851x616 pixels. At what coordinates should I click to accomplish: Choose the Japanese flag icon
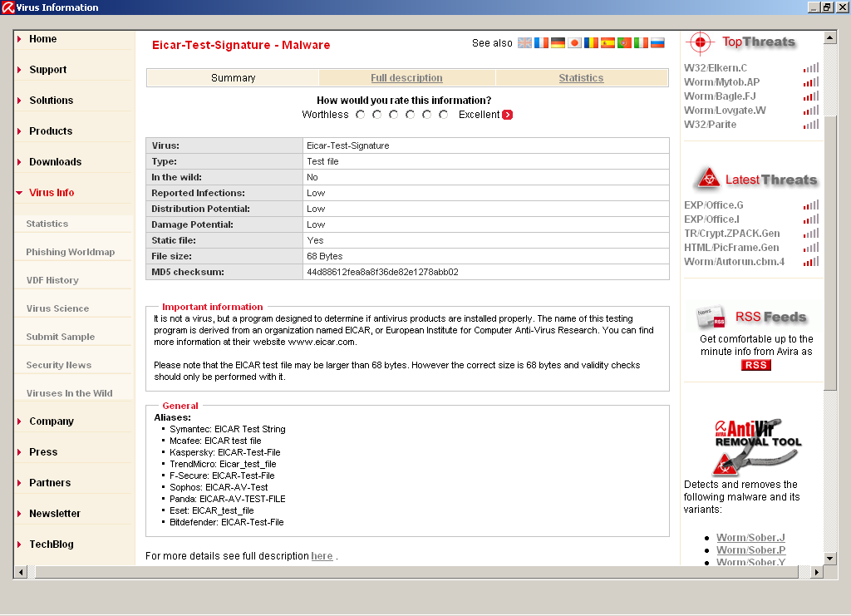575,43
